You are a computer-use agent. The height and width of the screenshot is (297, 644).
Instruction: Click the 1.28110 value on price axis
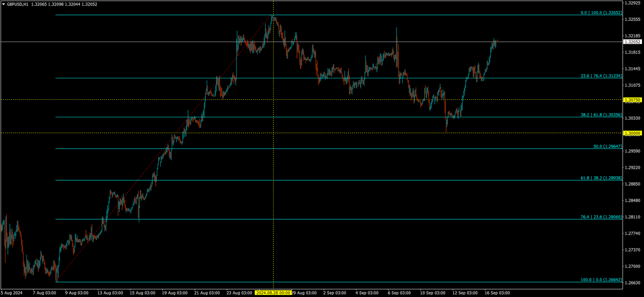[x=633, y=217]
